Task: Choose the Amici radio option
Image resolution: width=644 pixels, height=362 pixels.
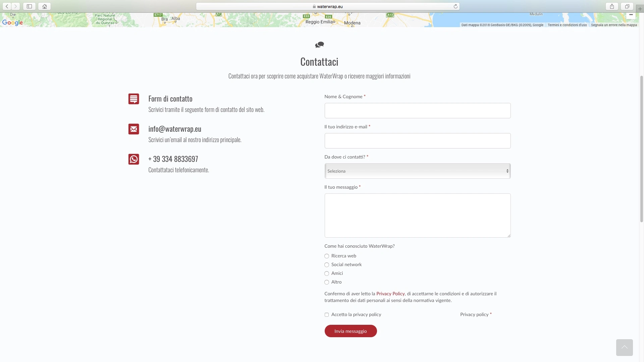Action: pos(327,274)
